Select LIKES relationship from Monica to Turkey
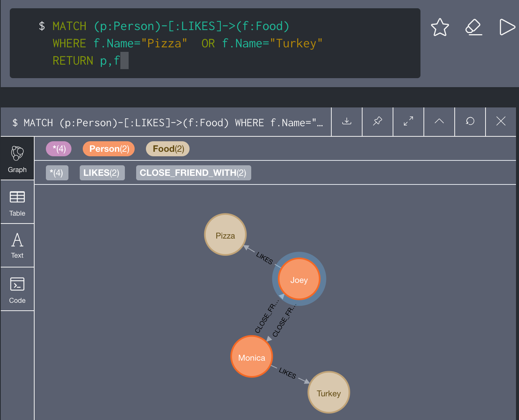This screenshot has height=420, width=519. 288,373
